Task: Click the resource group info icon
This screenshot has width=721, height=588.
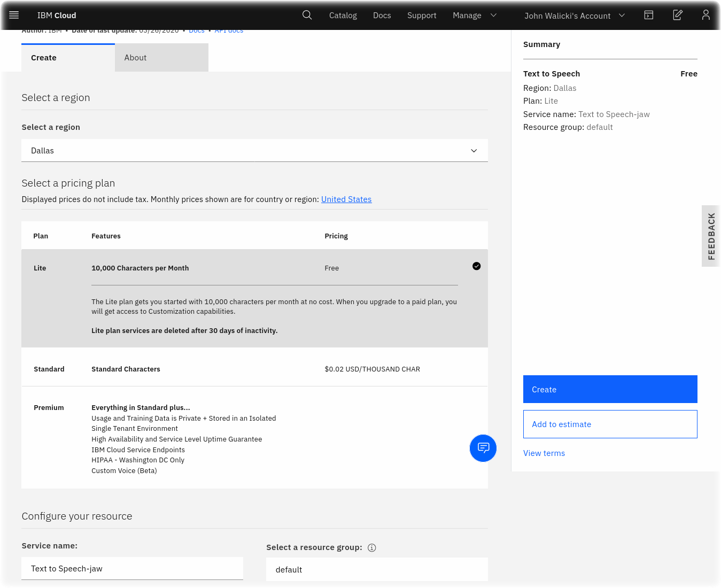Action: click(372, 547)
